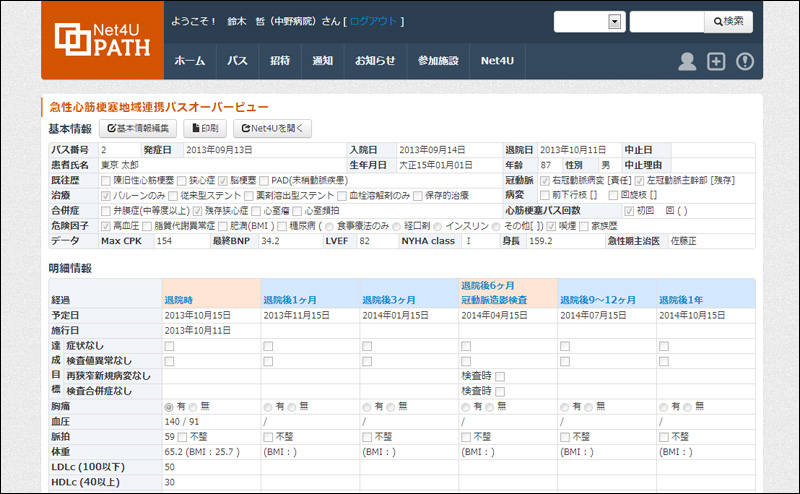This screenshot has width=800, height=494.
Task: Go to the 参加施設 menu
Action: tap(438, 61)
